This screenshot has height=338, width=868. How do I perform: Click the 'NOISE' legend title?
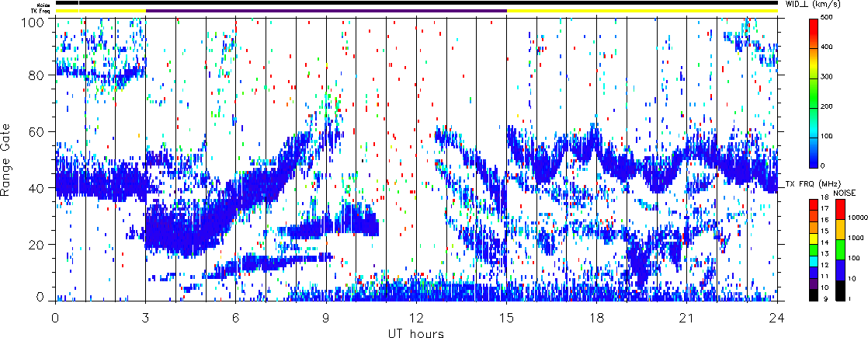(844, 192)
